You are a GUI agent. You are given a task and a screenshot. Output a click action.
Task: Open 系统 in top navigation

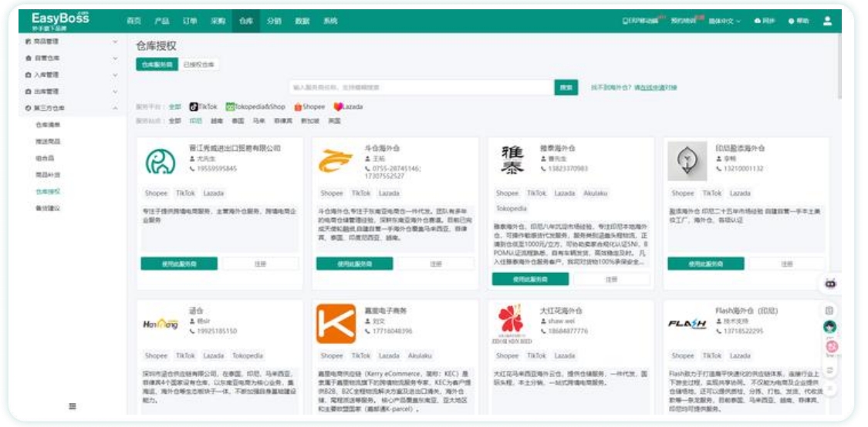point(330,21)
